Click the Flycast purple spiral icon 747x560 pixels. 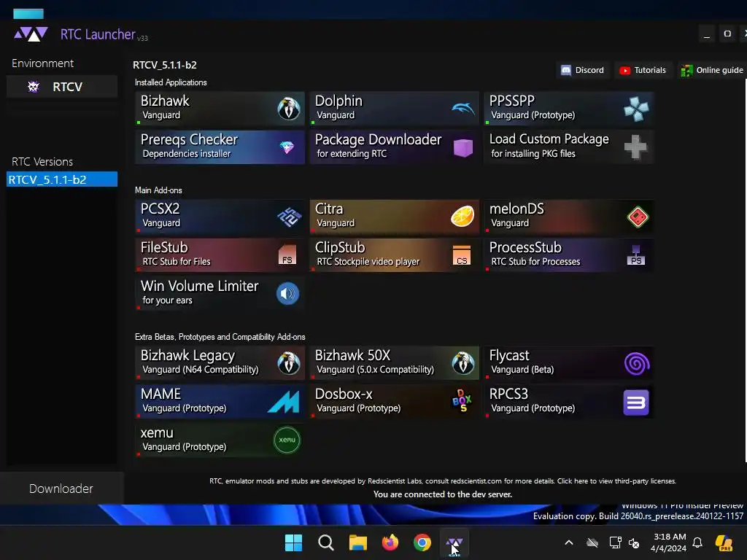(637, 364)
